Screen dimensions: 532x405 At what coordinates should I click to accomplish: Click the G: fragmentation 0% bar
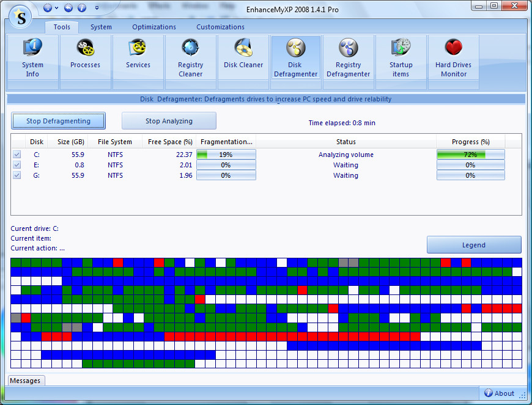(226, 175)
